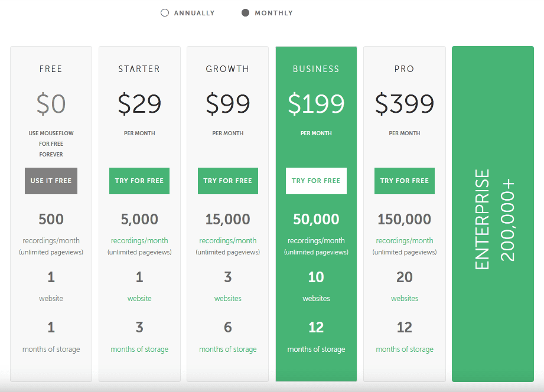Click the STARTER plan header
Viewport: 544px width, 392px height.
[x=139, y=69]
